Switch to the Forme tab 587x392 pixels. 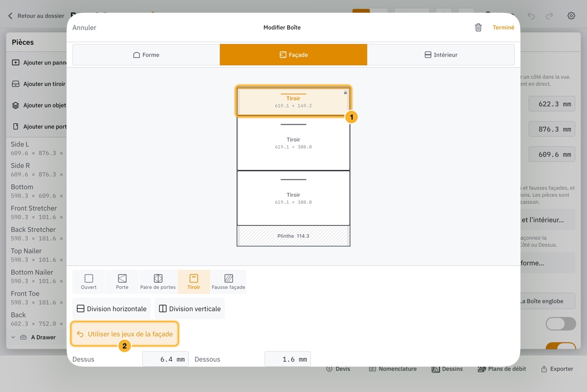[146, 55]
